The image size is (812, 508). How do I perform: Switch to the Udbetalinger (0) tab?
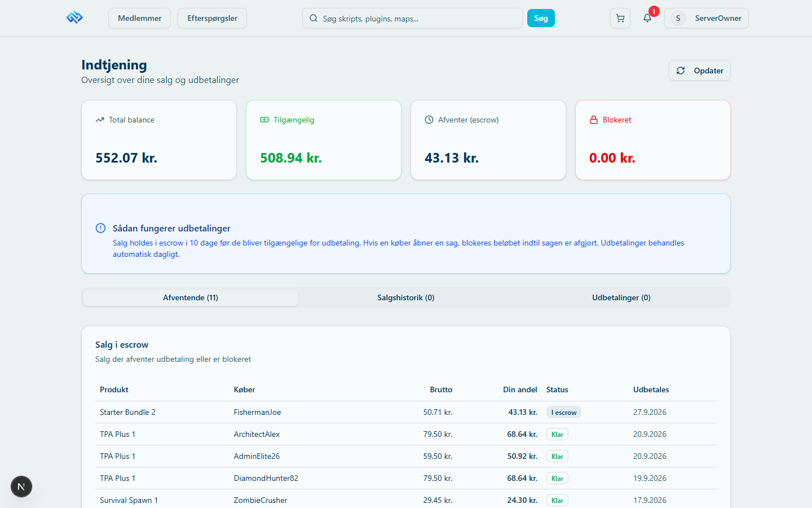pyautogui.click(x=621, y=297)
